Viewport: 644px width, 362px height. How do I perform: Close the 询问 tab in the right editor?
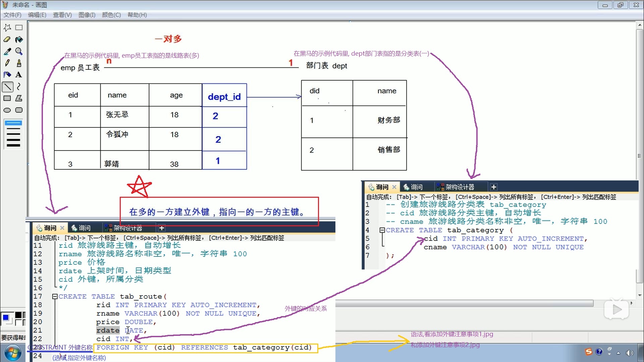click(394, 187)
